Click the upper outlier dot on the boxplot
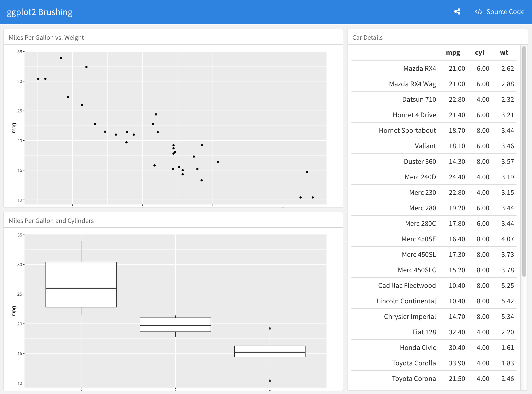The image size is (532, 394). [270, 329]
